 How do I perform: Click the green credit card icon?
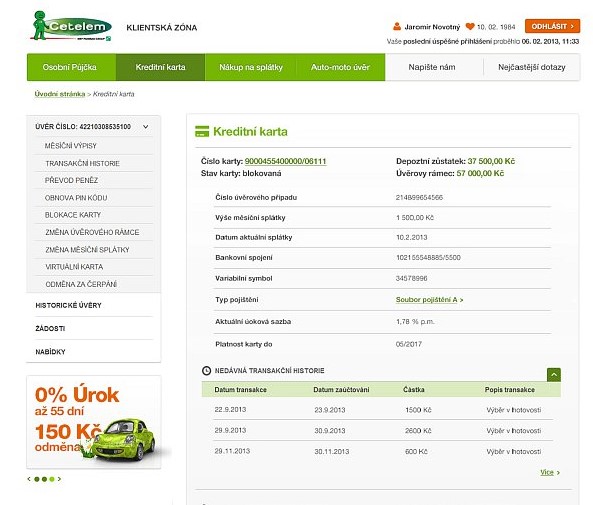click(202, 131)
